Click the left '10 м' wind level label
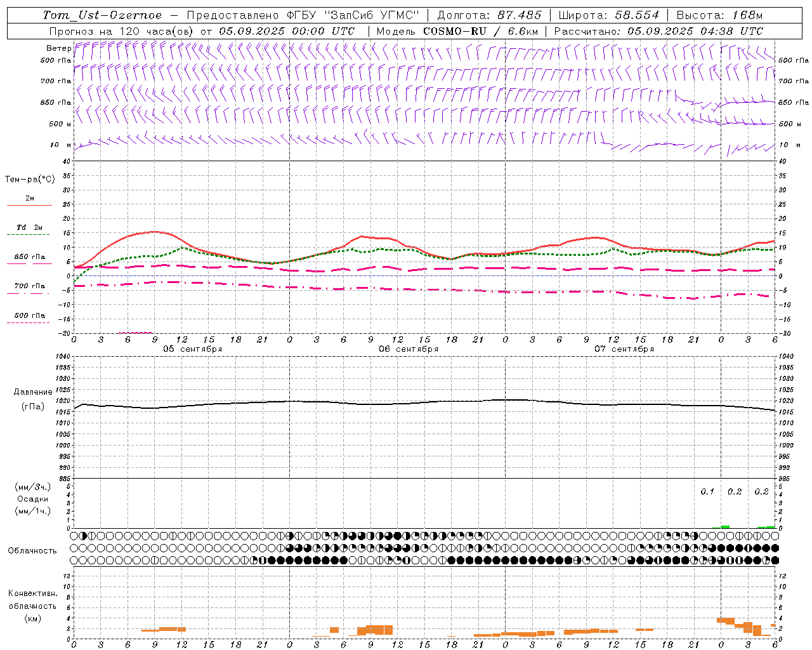This screenshot has width=812, height=650. coord(61,145)
